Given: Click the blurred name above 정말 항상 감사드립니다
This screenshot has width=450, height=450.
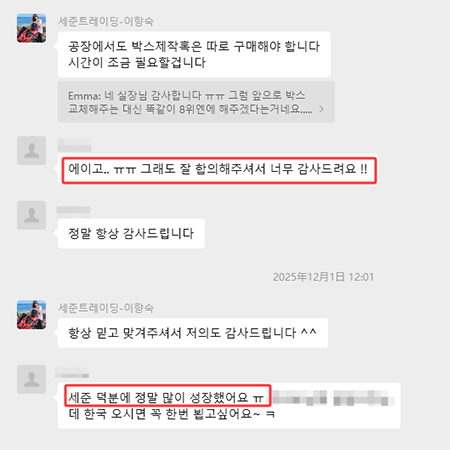Looking at the screenshot, I should click(73, 210).
